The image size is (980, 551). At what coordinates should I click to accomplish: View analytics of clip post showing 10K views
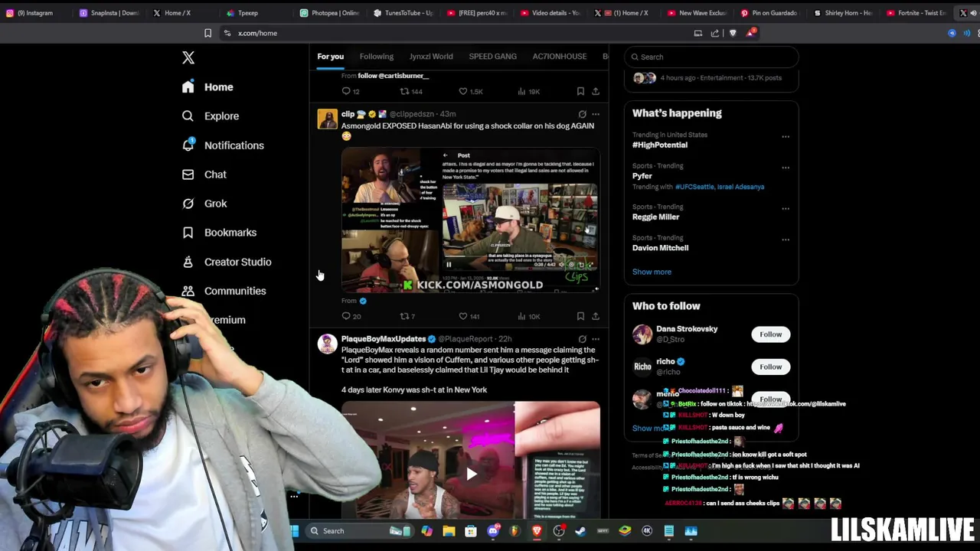[528, 316]
